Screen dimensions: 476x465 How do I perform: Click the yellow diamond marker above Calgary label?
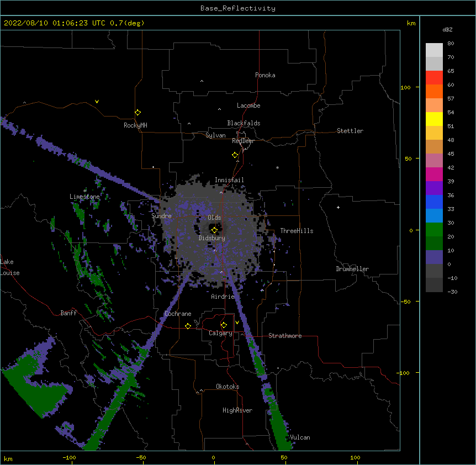pos(224,325)
